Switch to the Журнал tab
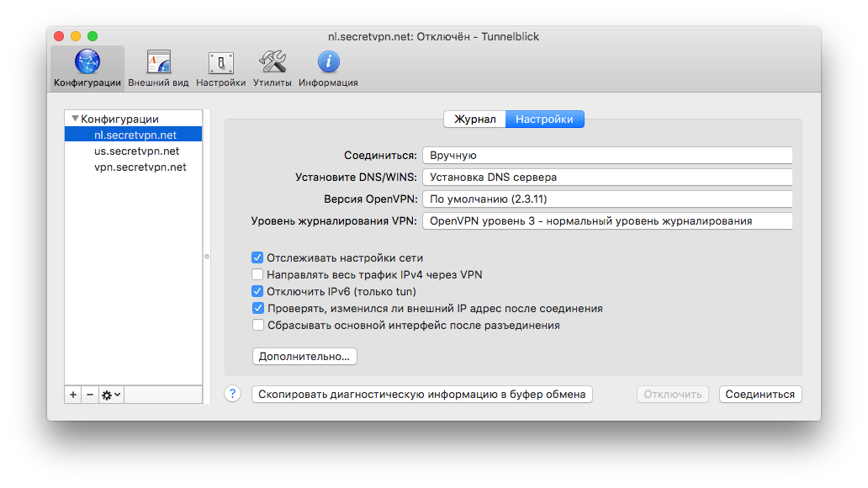Image resolution: width=868 pixels, height=488 pixels. tap(475, 119)
